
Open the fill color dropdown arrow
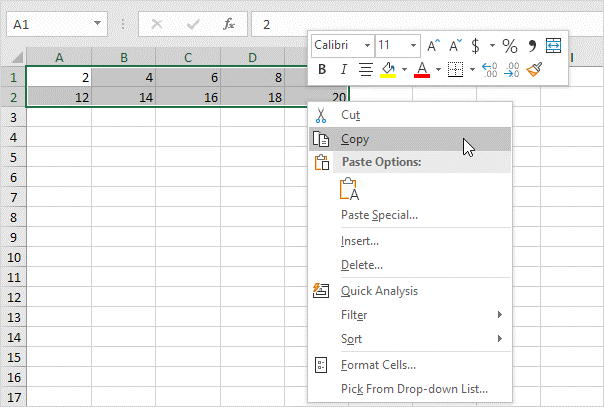tap(404, 69)
